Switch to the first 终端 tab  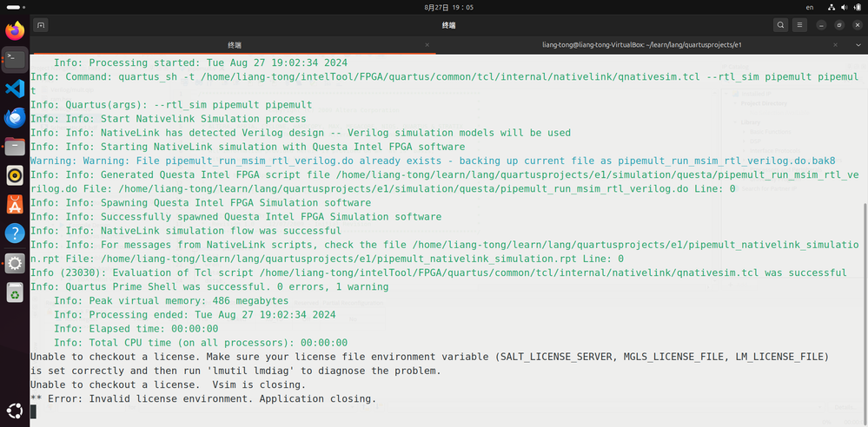[235, 44]
